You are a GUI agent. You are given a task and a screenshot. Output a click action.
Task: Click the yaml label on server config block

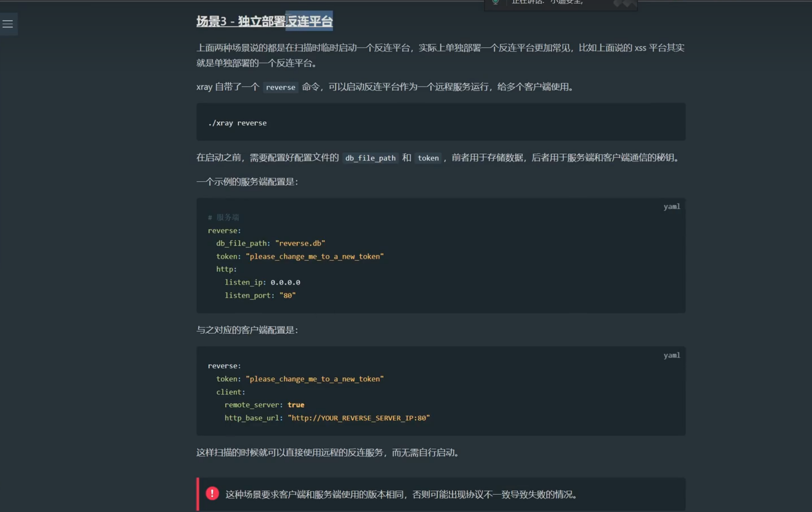tap(671, 206)
